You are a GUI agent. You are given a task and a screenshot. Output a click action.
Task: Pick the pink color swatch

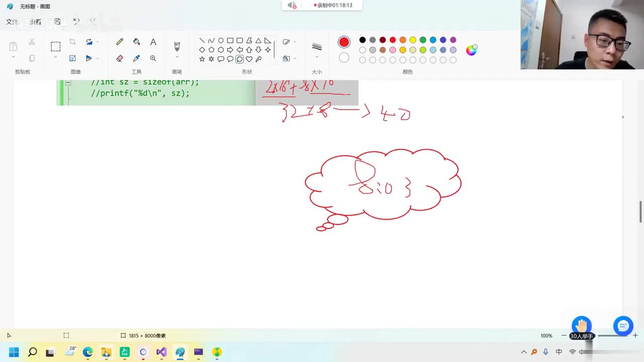coord(392,50)
